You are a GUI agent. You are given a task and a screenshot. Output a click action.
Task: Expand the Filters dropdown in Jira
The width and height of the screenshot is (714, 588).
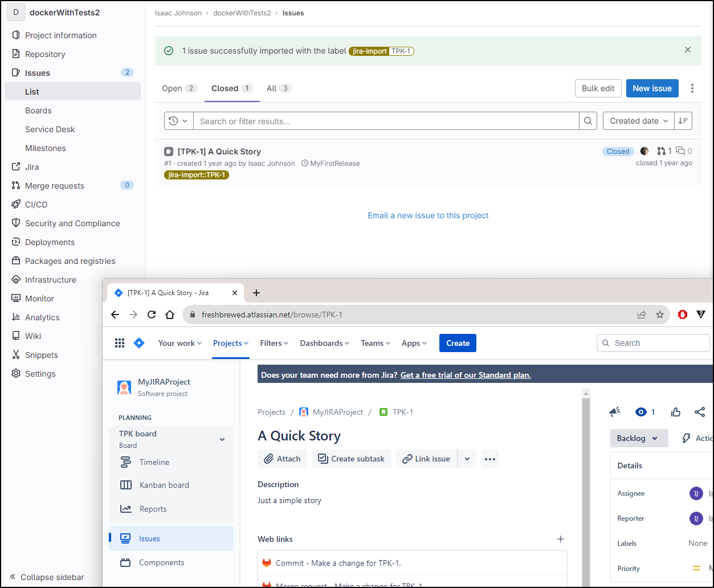coord(274,343)
